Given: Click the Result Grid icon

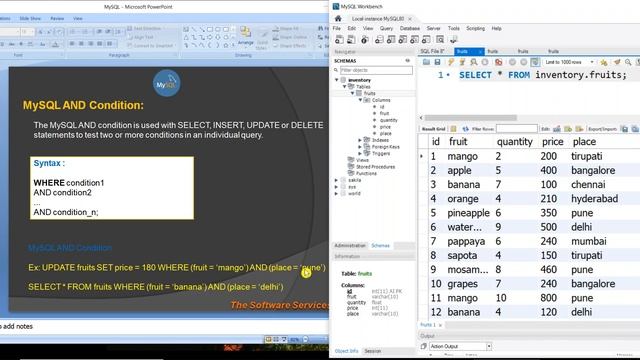Looking at the screenshot, I should point(453,129).
